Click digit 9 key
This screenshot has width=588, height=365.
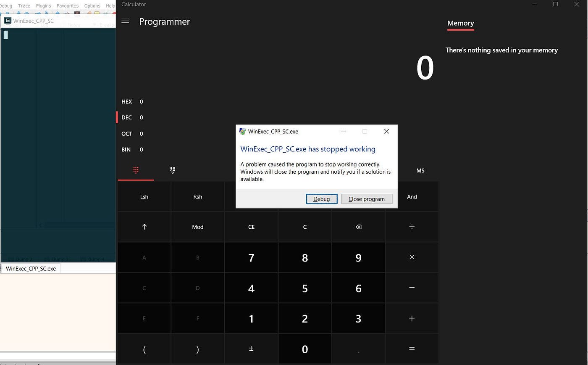[x=358, y=257]
